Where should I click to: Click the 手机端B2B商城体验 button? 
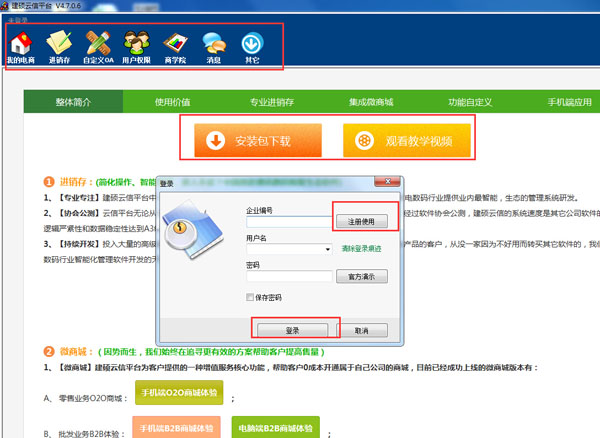pos(176,427)
